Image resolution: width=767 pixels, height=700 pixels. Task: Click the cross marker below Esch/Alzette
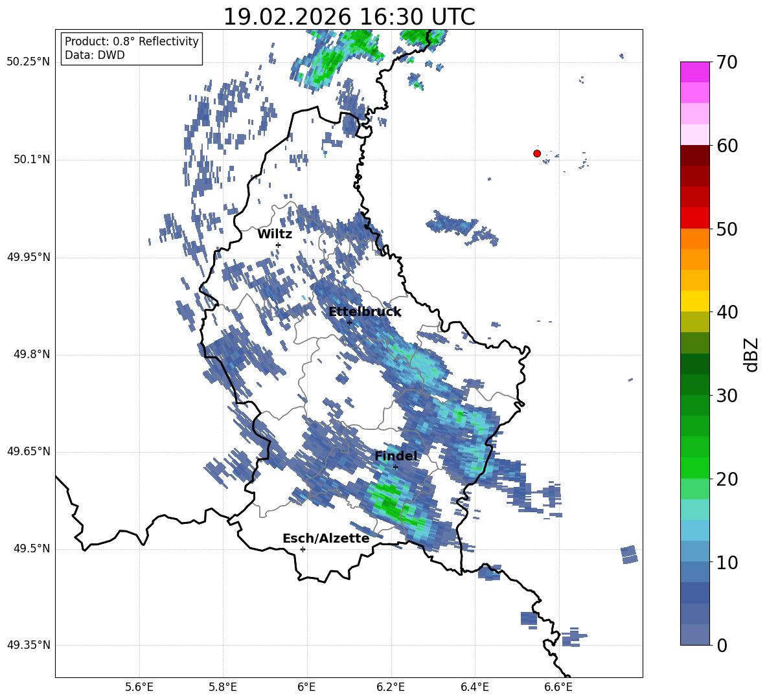[303, 549]
